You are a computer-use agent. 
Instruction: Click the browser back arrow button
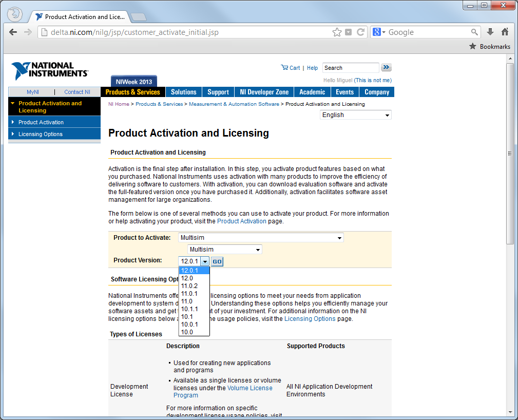click(x=13, y=32)
